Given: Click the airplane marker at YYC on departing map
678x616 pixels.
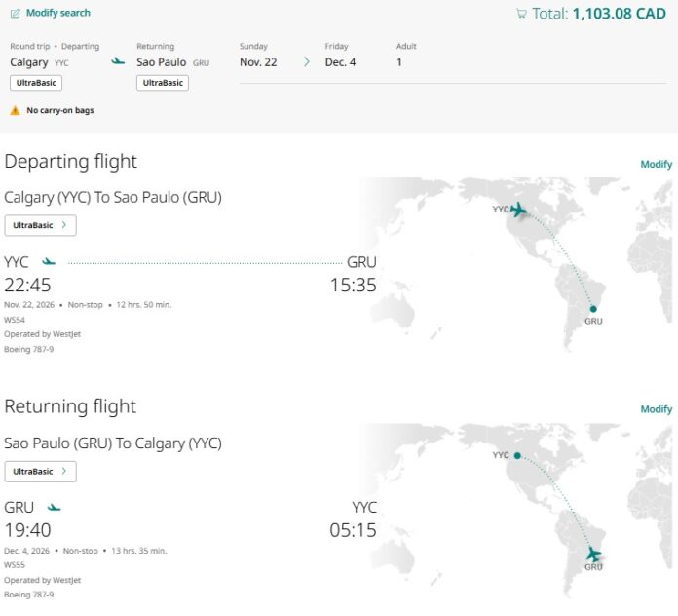Looking at the screenshot, I should point(518,209).
